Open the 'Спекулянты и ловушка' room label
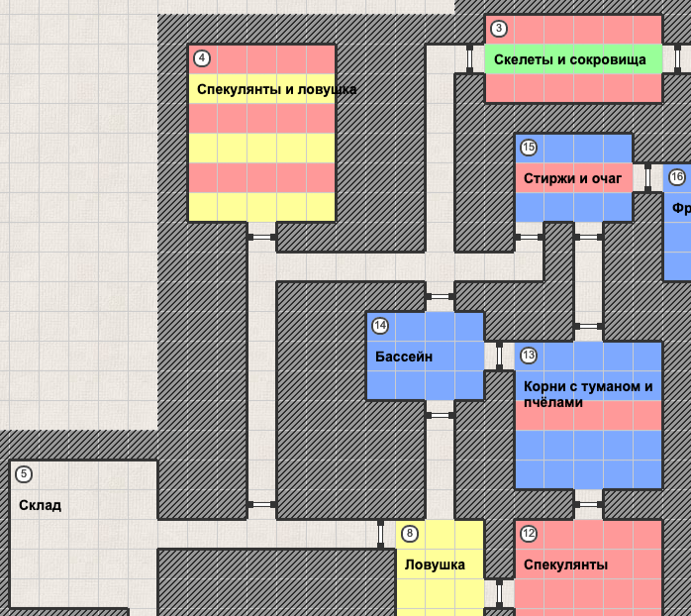The width and height of the screenshot is (691, 616). click(276, 89)
